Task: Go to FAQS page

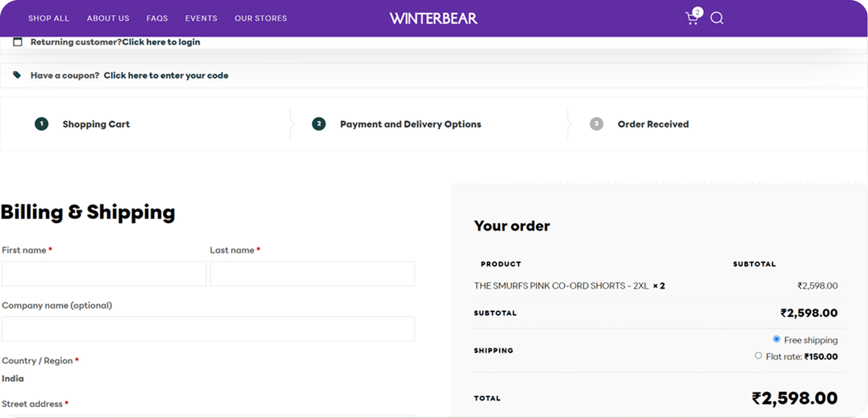Action: tap(157, 18)
